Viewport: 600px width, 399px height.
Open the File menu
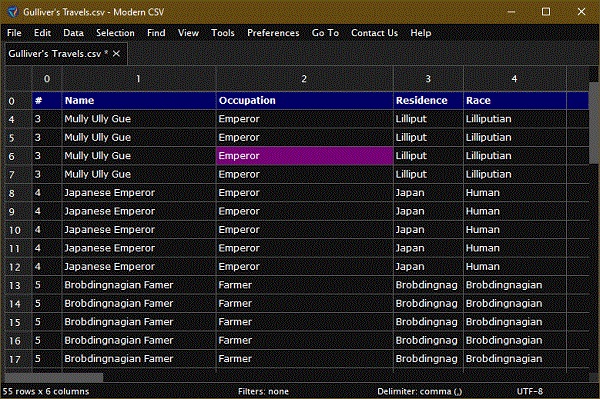click(x=14, y=33)
